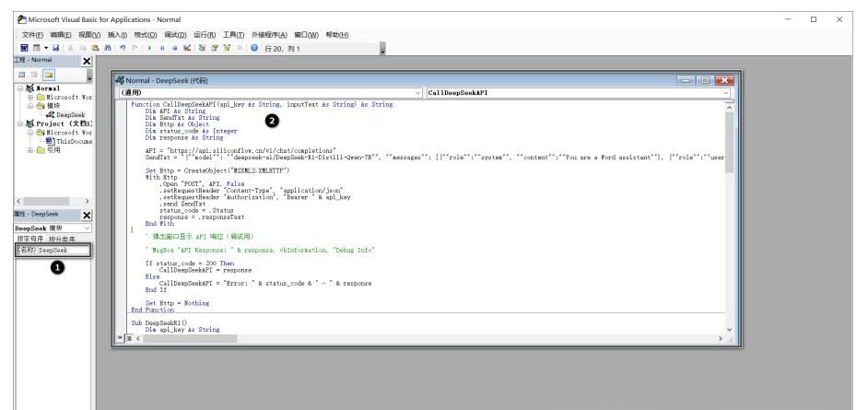The image size is (868, 410).
Task: Click the Paste clipboard icon in toolbar
Action: tap(95, 48)
